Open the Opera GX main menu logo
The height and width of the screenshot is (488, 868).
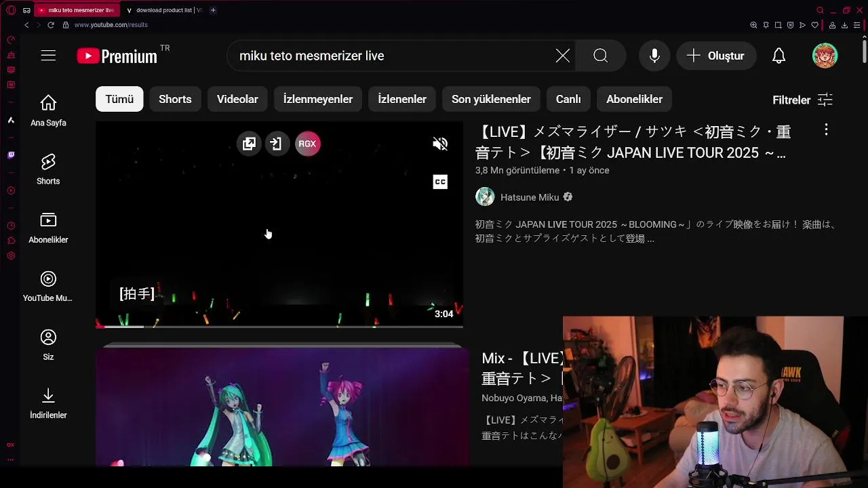coord(11,10)
